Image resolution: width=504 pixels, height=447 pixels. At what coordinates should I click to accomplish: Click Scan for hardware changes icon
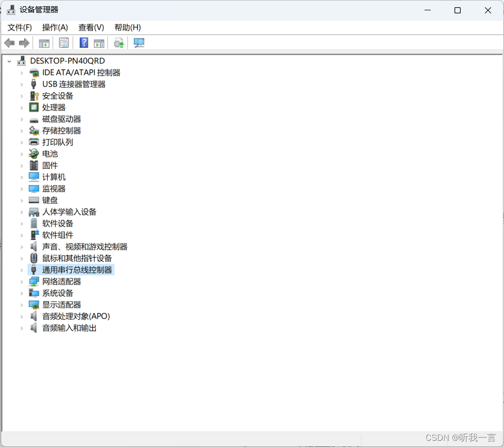(139, 43)
